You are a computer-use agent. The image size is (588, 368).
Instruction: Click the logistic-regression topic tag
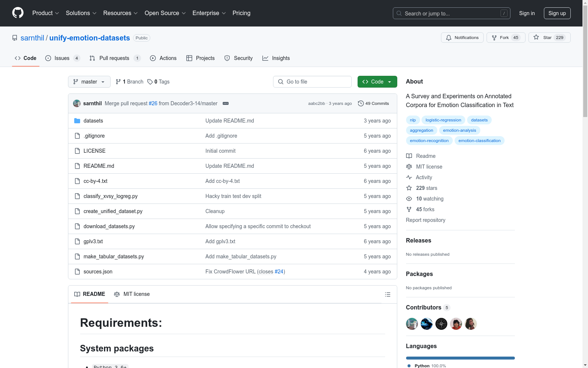443,120
